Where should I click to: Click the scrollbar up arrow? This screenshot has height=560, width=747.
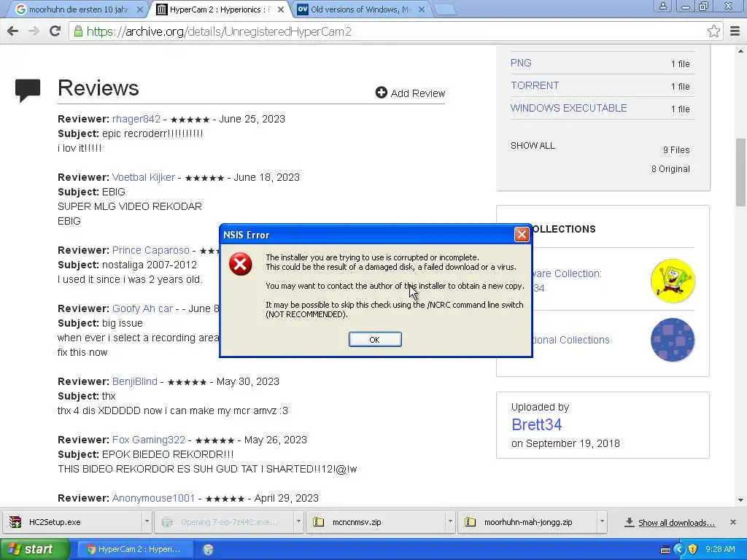[x=740, y=51]
